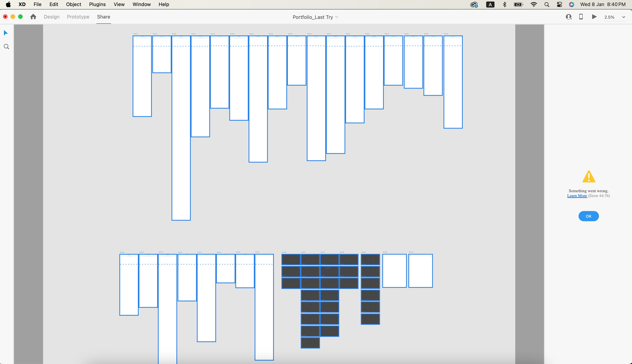The height and width of the screenshot is (364, 632).
Task: Click the Siri icon in menu bar
Action: (x=571, y=5)
